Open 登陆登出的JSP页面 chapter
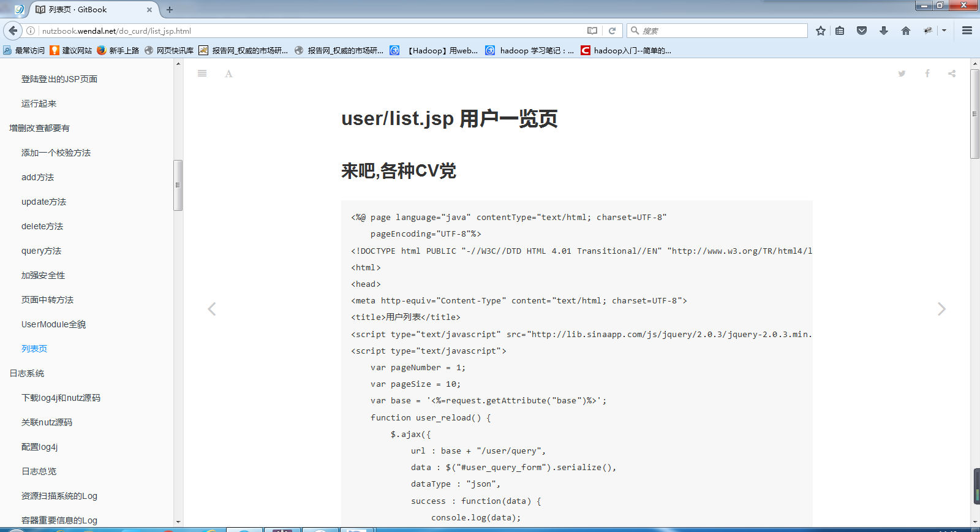The image size is (980, 532). click(x=59, y=79)
